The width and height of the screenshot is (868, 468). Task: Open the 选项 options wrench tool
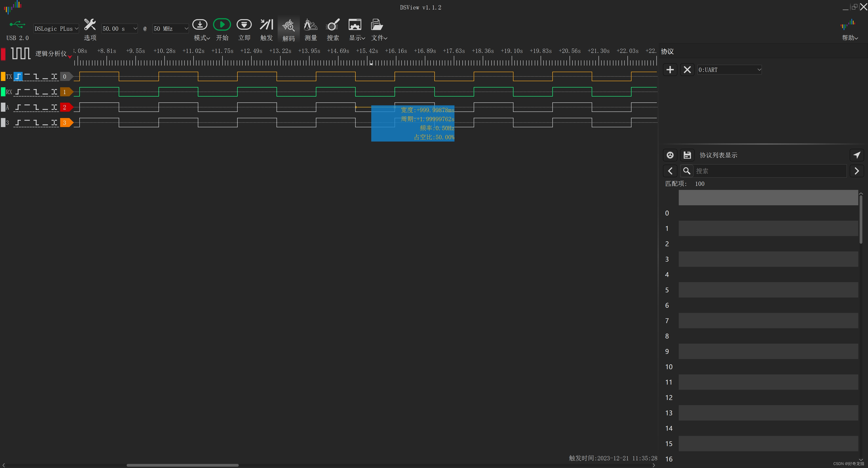[x=90, y=30]
